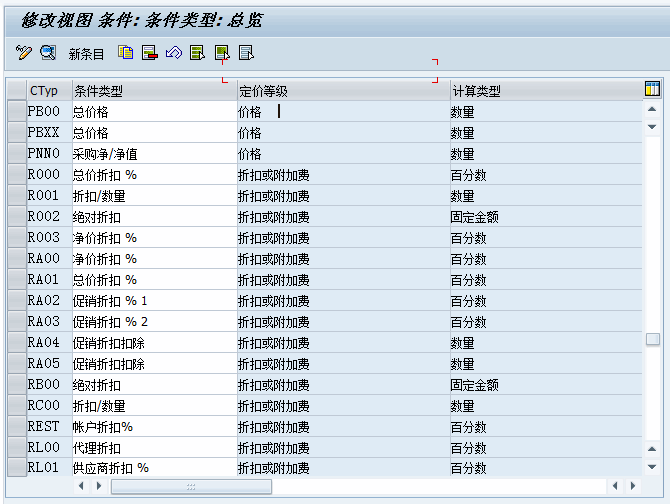Click the 供应商折扣 % cell
Image resolution: width=670 pixels, height=504 pixels.
(155, 468)
